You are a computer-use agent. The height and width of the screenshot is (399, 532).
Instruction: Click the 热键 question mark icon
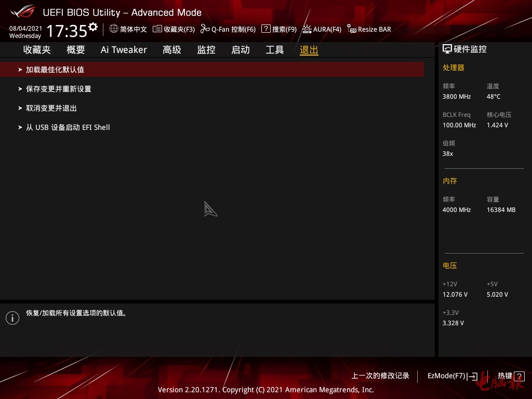point(519,376)
